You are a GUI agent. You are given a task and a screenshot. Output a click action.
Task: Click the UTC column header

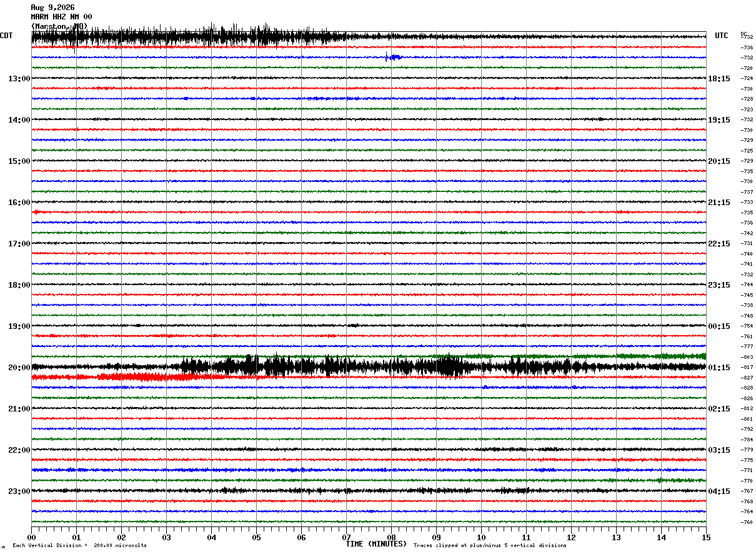722,36
